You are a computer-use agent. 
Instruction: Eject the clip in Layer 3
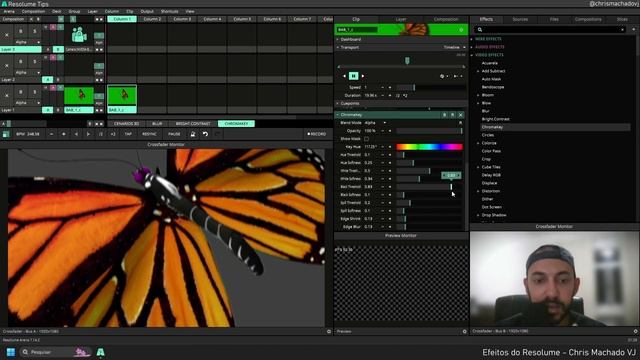tap(7, 35)
